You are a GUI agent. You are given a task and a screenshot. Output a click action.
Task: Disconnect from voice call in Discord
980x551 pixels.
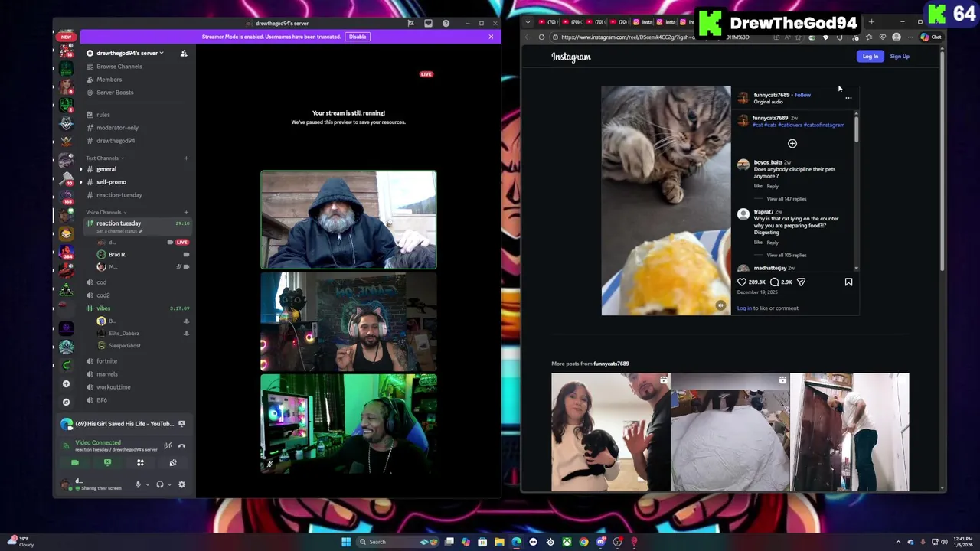point(181,445)
